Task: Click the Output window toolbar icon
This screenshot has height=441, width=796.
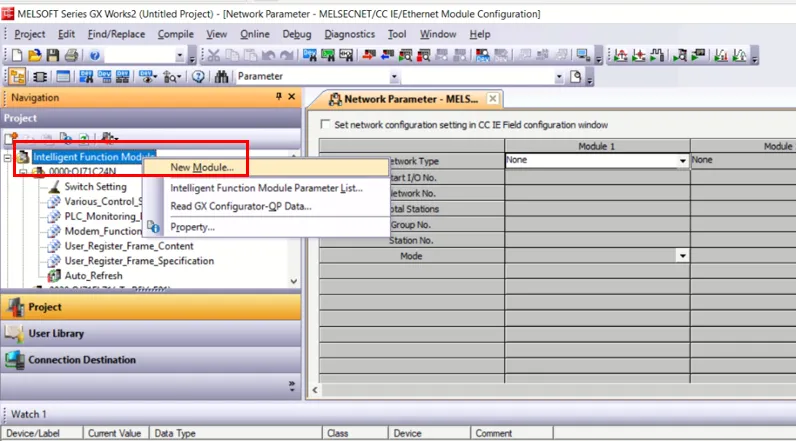Action: pyautogui.click(x=63, y=77)
